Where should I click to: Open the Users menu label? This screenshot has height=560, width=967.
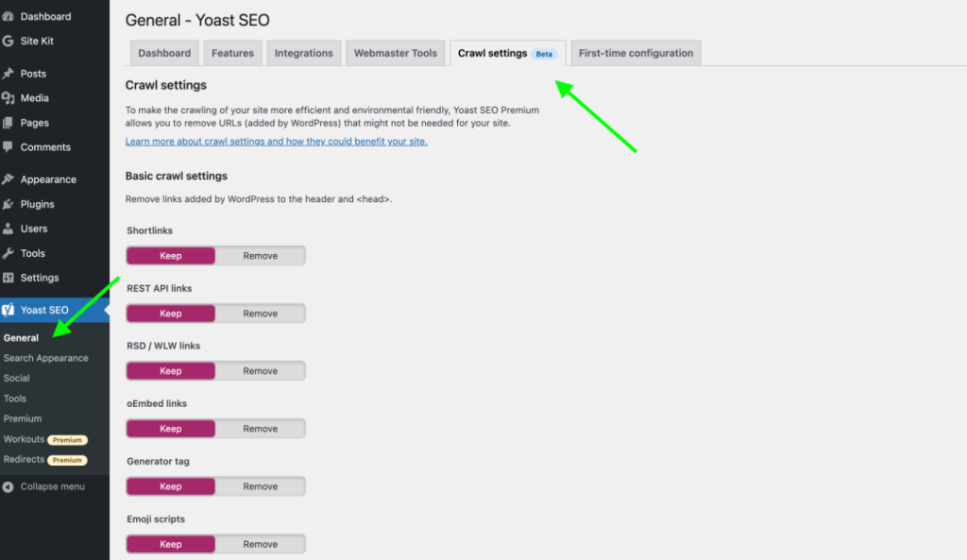click(34, 229)
